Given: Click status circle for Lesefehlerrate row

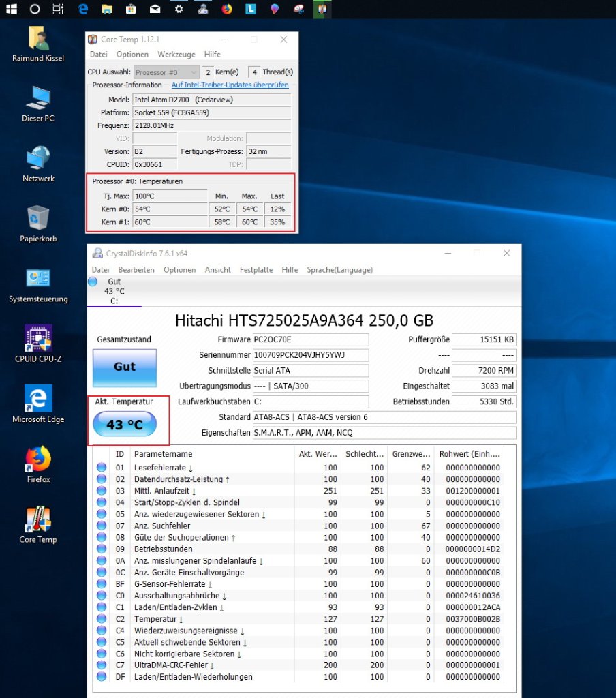Looking at the screenshot, I should tap(102, 468).
